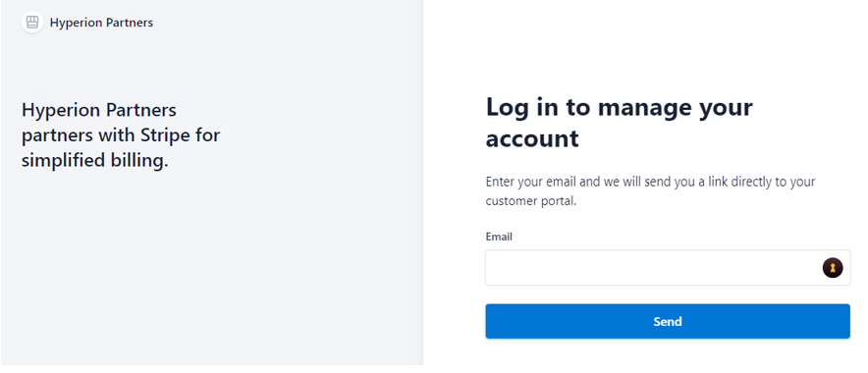Place the cursor inside the empty Email box
Screen dimensions: 868x373
pos(653,268)
